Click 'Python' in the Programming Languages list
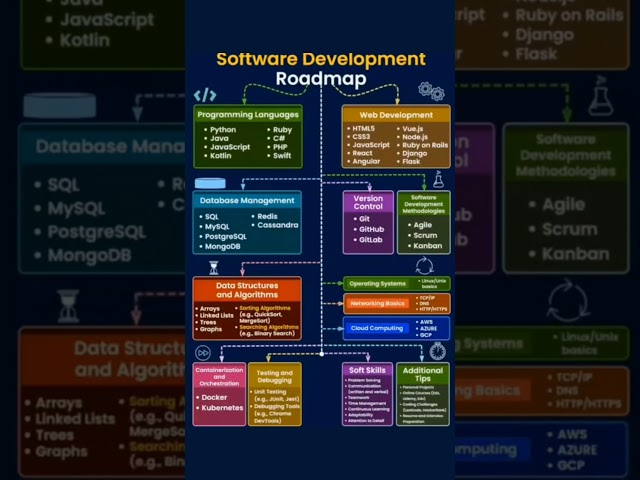Image resolution: width=640 pixels, height=480 pixels. coord(223,130)
